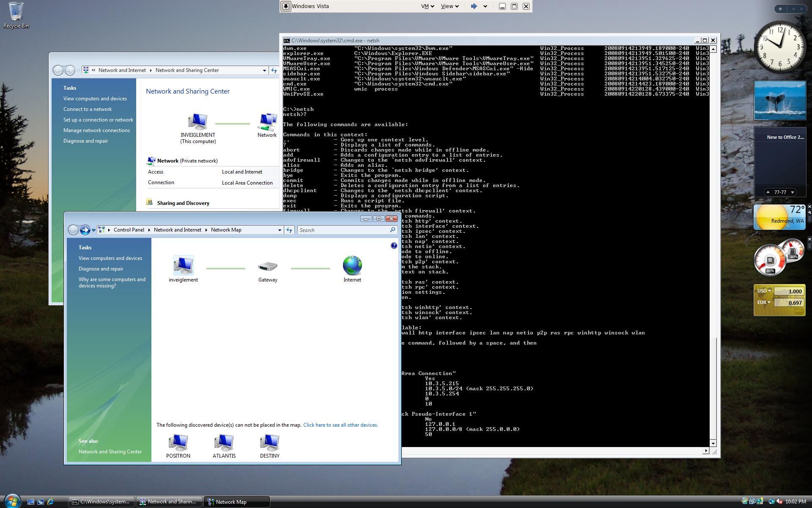The width and height of the screenshot is (812, 508).
Task: Click the Forward arrow in Network Map window
Action: [85, 230]
